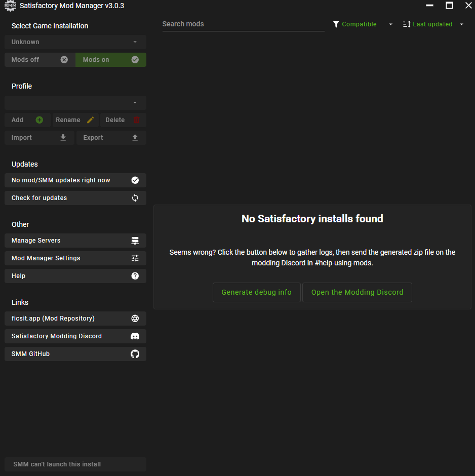Click No mod/SMM updates right now

(75, 180)
